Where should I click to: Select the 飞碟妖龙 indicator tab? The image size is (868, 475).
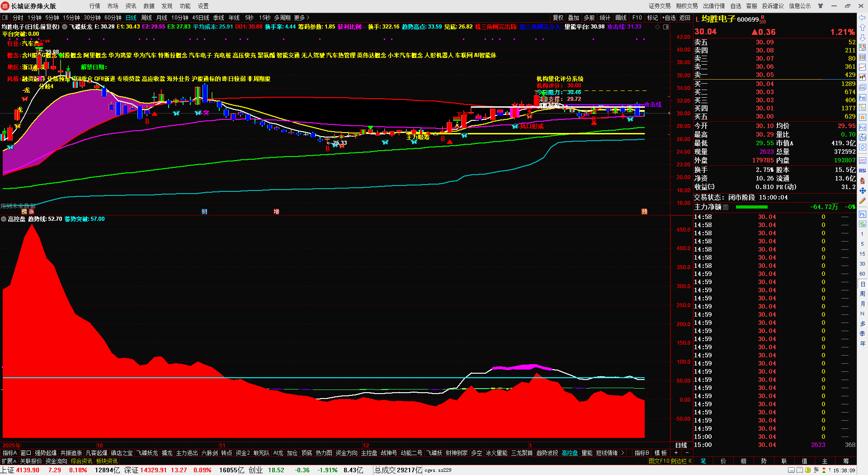147,453
